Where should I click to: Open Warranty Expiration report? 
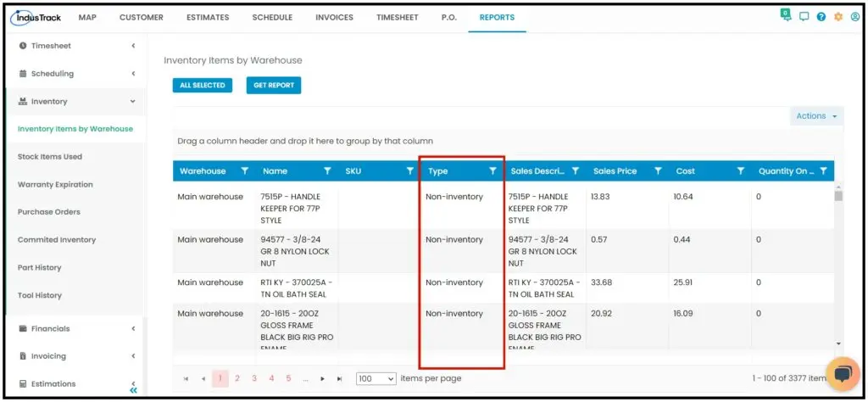click(x=55, y=184)
